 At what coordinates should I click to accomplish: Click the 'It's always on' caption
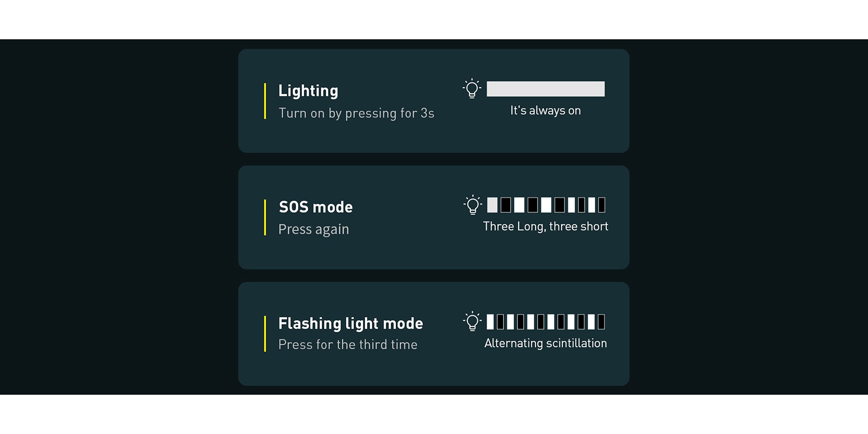coord(546,111)
